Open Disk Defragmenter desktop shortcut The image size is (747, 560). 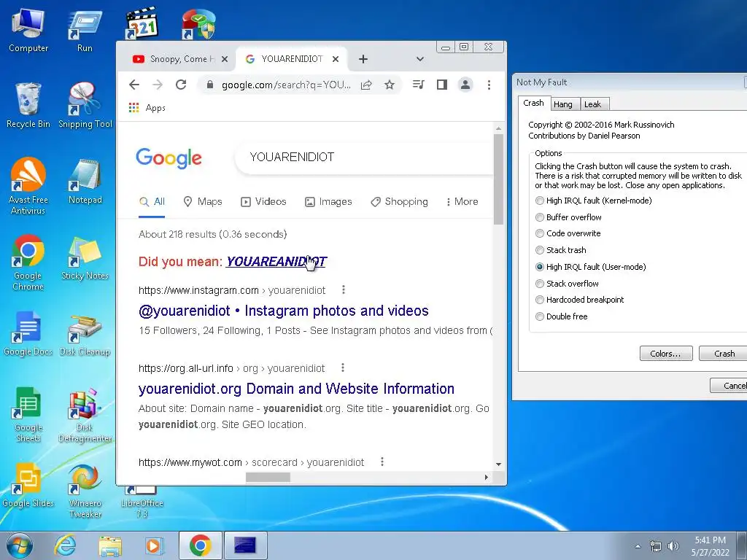(85, 415)
